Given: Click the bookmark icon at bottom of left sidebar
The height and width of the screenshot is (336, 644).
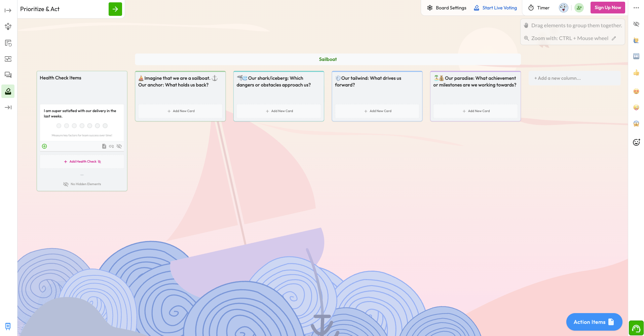Looking at the screenshot, I should click(8, 326).
